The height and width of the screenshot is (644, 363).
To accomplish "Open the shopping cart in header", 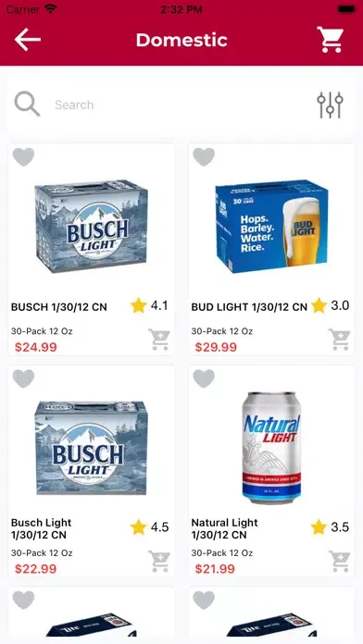I will click(x=330, y=40).
